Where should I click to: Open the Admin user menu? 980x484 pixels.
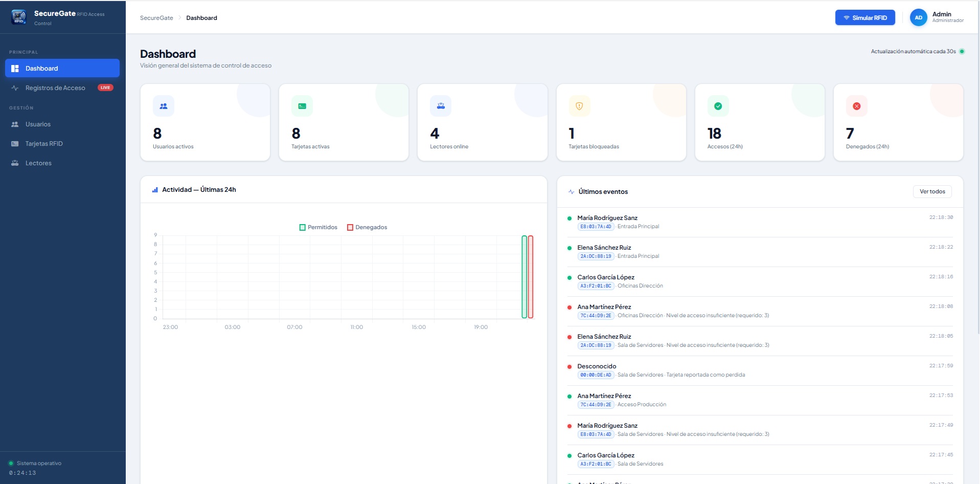click(947, 17)
